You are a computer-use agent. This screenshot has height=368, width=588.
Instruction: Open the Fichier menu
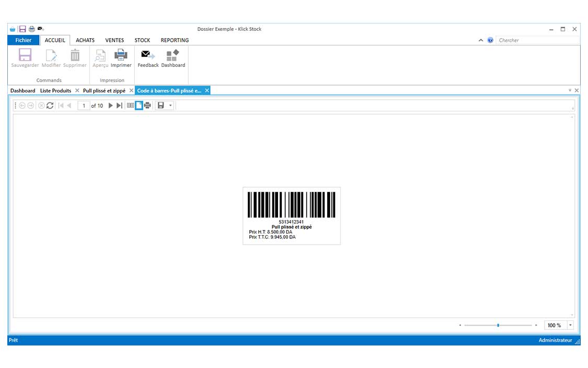click(x=23, y=40)
